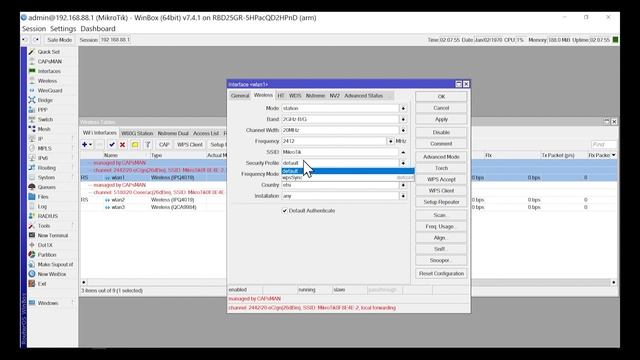The height and width of the screenshot is (360, 640).
Task: Switch to WDS tab
Action: pyautogui.click(x=295, y=96)
